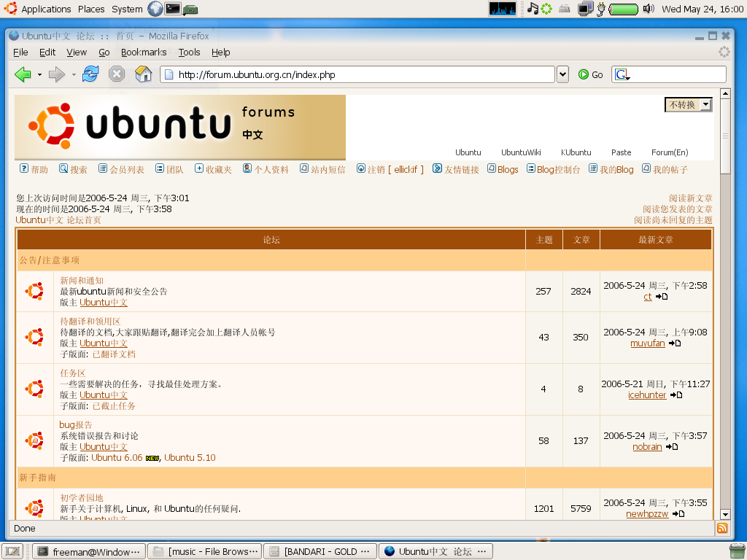Open the File menu

pos(20,52)
